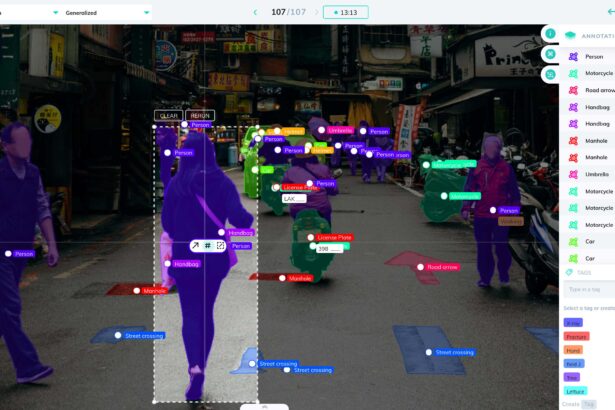The height and width of the screenshot is (410, 615).
Task: Select the dashed bounding box tool in floating toolbar
Action: point(220,246)
